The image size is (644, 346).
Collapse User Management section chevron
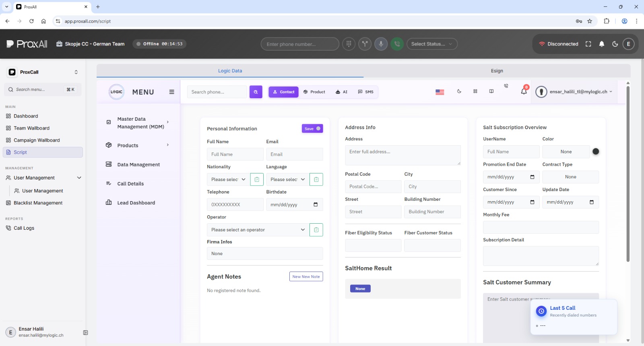coord(79,178)
